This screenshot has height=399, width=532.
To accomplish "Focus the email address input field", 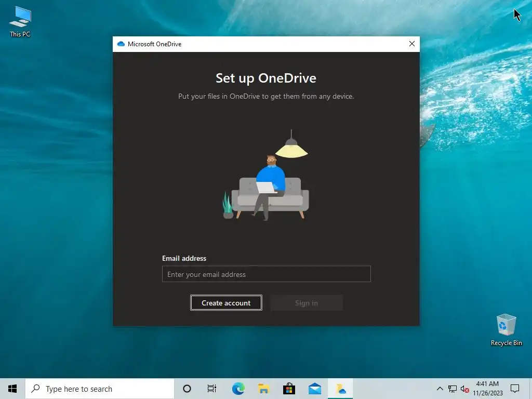I will coord(267,274).
